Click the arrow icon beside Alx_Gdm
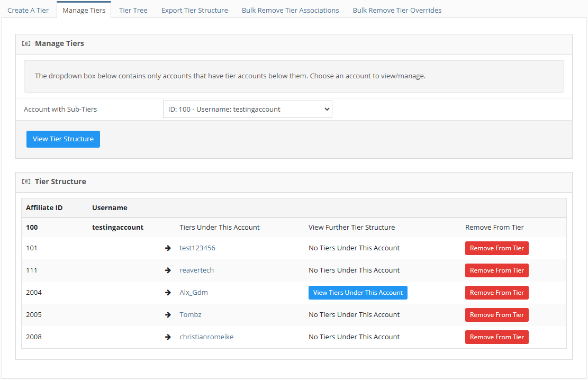This screenshot has height=380, width=588. (168, 293)
